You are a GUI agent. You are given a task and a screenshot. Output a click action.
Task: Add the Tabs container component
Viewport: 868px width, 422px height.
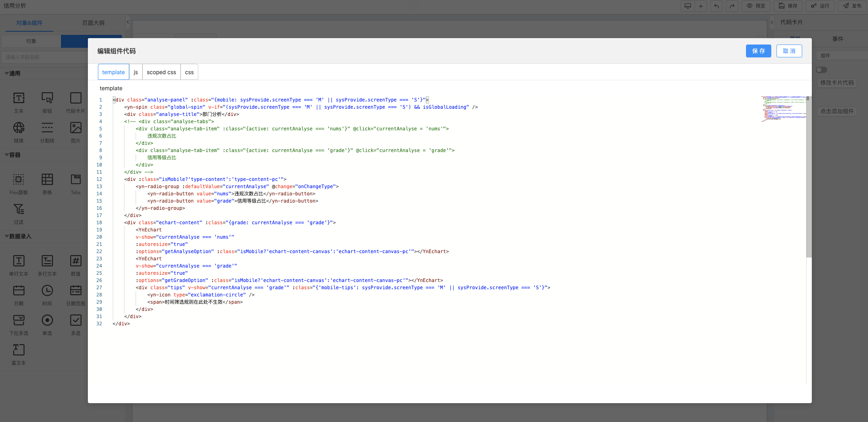(75, 184)
